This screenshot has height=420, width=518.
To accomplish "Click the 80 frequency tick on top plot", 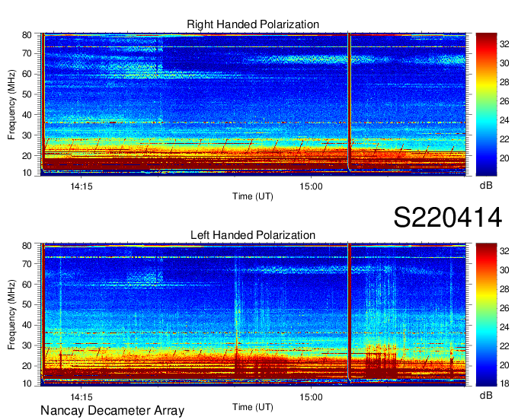I will coord(27,35).
